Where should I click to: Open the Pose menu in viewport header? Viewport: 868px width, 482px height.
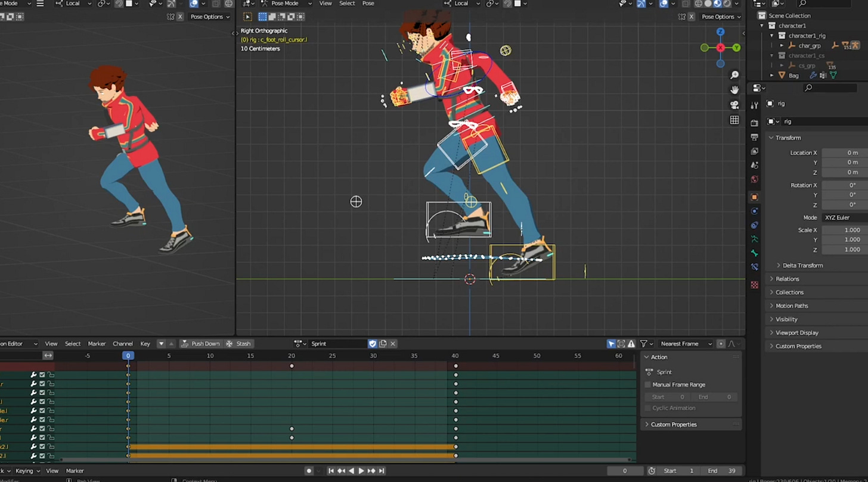point(368,4)
